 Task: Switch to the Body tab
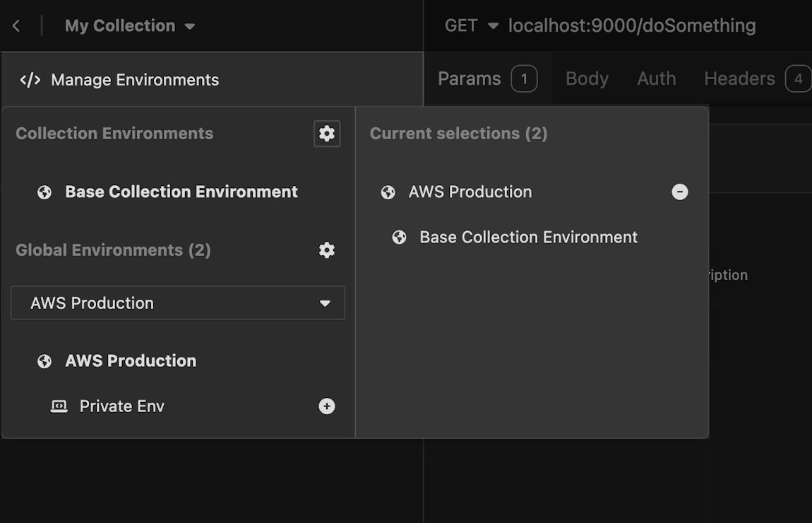point(587,78)
